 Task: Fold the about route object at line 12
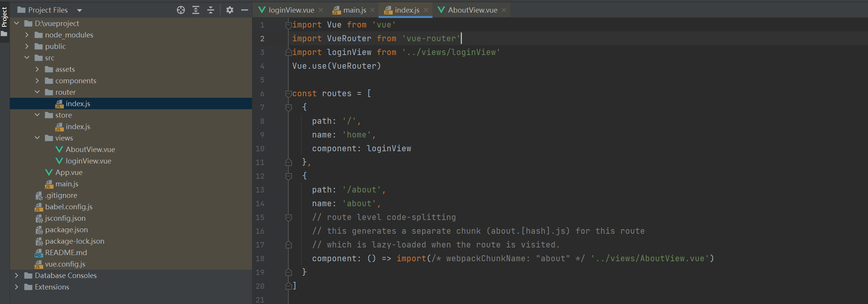coord(289,176)
